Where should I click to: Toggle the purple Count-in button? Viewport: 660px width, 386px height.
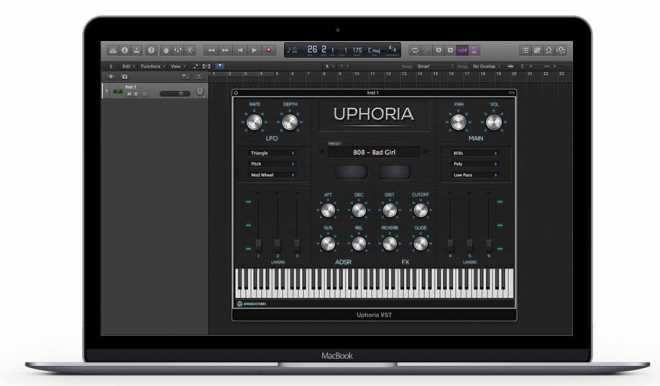462,51
